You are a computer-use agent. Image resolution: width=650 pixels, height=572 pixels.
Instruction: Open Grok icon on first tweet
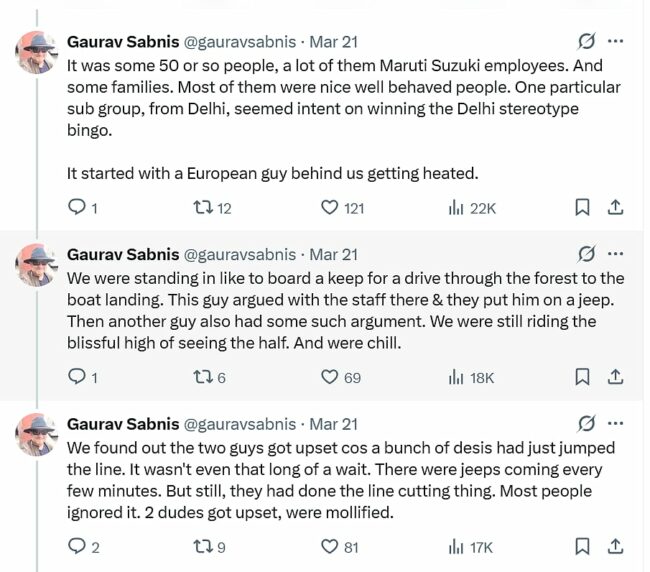[x=587, y=42]
